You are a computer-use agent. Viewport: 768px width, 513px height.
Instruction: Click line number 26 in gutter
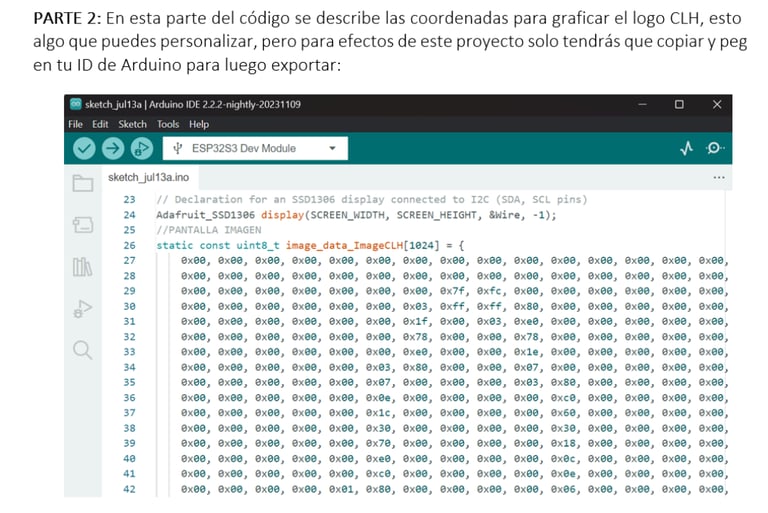coord(129,245)
